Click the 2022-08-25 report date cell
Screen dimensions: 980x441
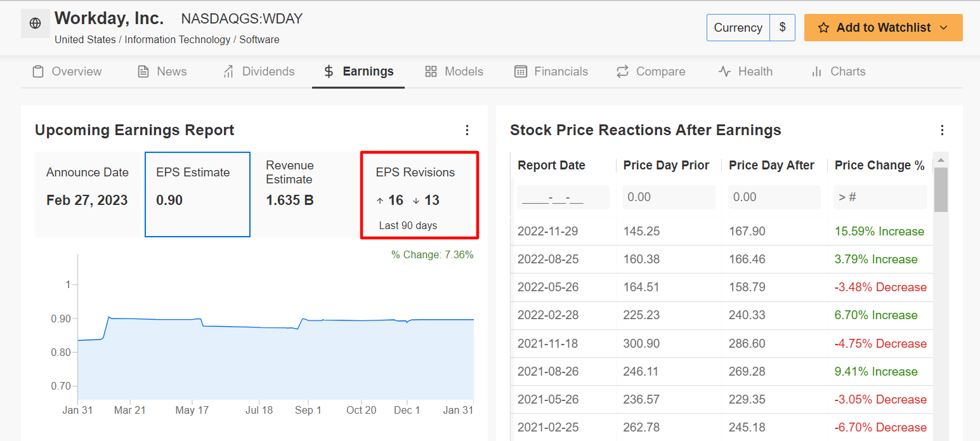[x=548, y=260]
